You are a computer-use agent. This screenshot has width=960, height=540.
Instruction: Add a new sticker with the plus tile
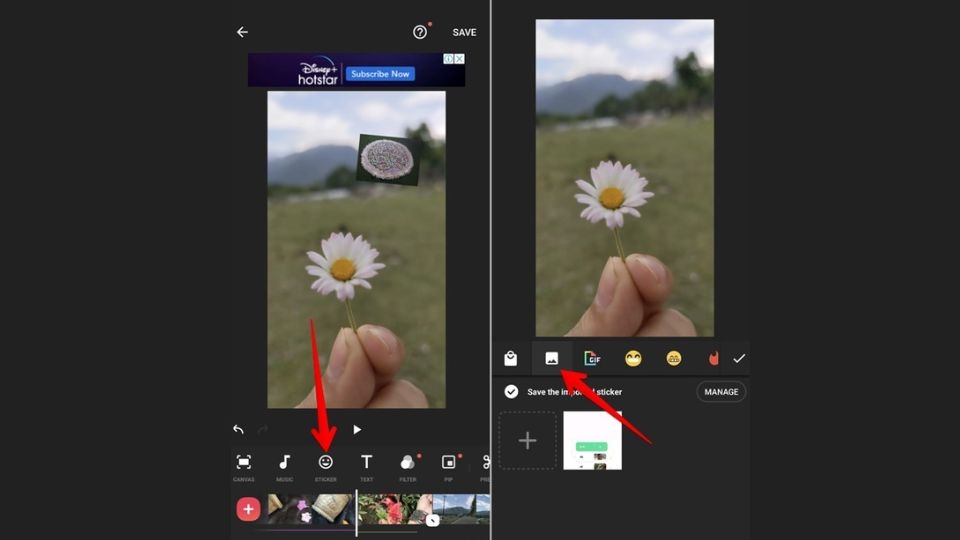pyautogui.click(x=528, y=440)
